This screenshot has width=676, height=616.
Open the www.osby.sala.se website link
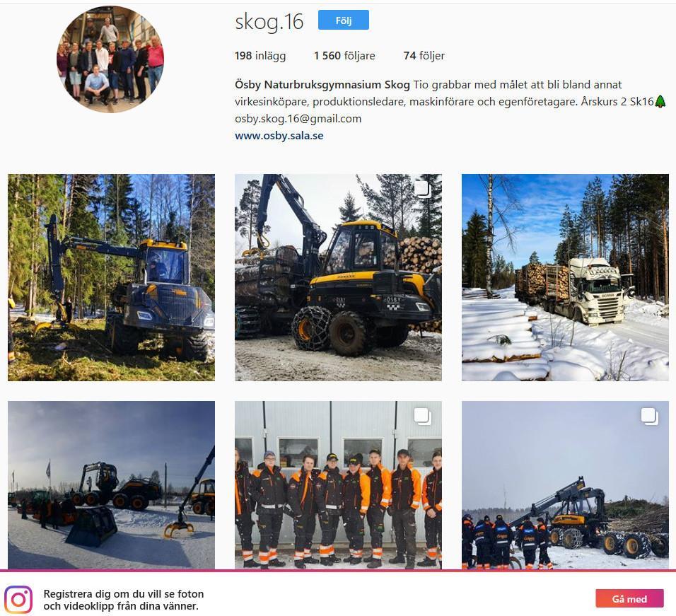(x=279, y=135)
